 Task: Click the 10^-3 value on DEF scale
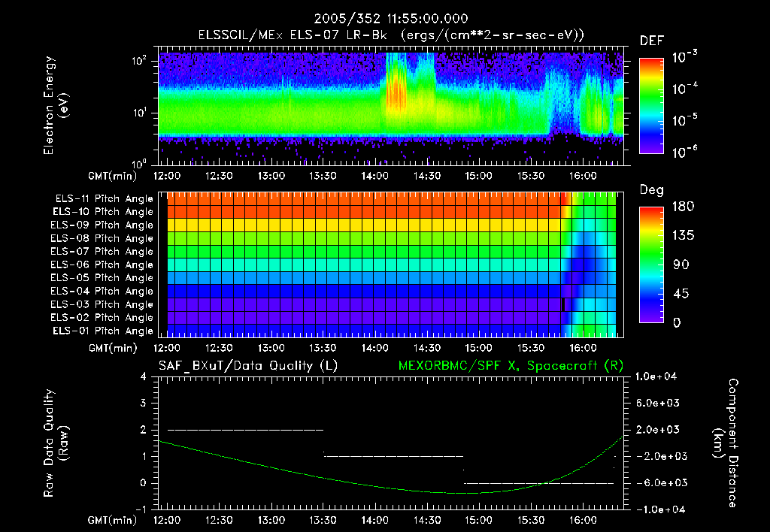pyautogui.click(x=685, y=57)
